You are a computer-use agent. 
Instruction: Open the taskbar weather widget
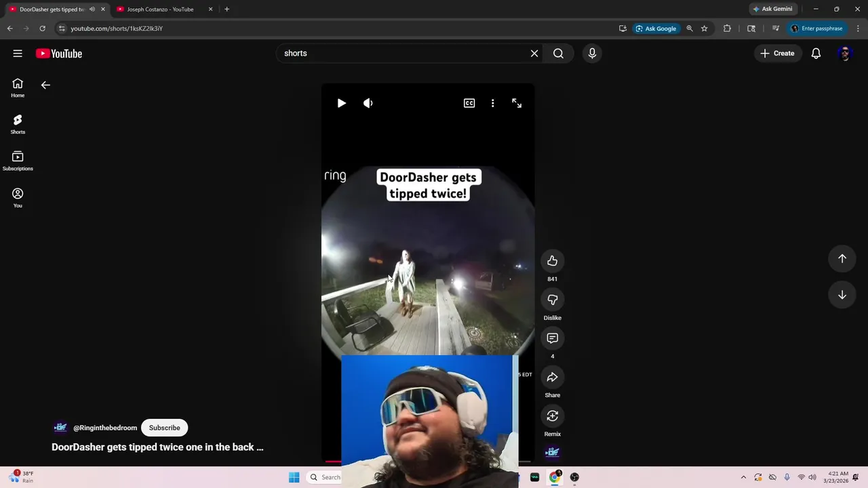[x=20, y=477]
